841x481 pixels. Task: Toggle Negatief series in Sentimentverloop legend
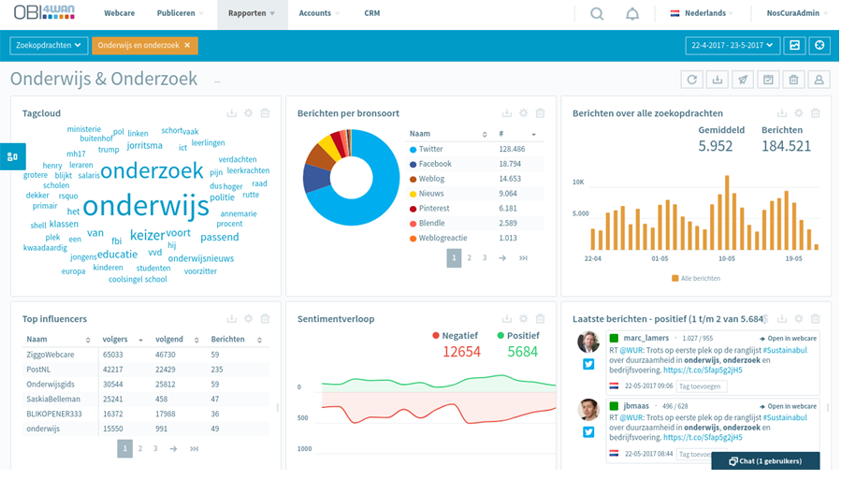click(455, 336)
